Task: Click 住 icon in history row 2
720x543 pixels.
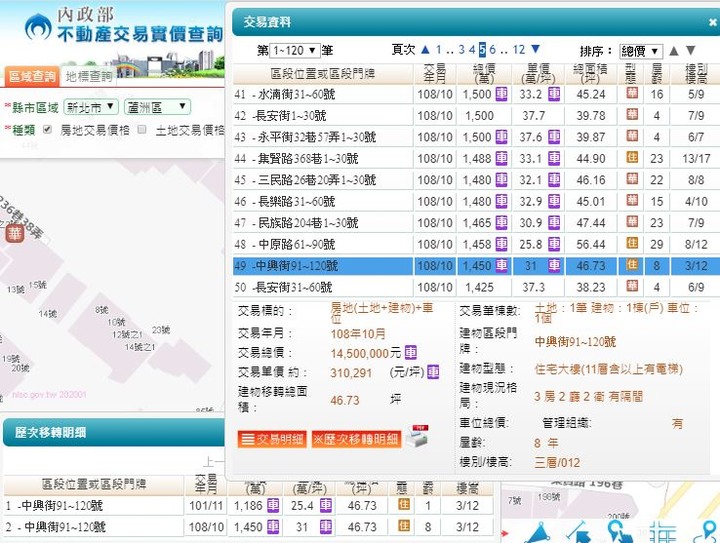Action: (x=404, y=526)
